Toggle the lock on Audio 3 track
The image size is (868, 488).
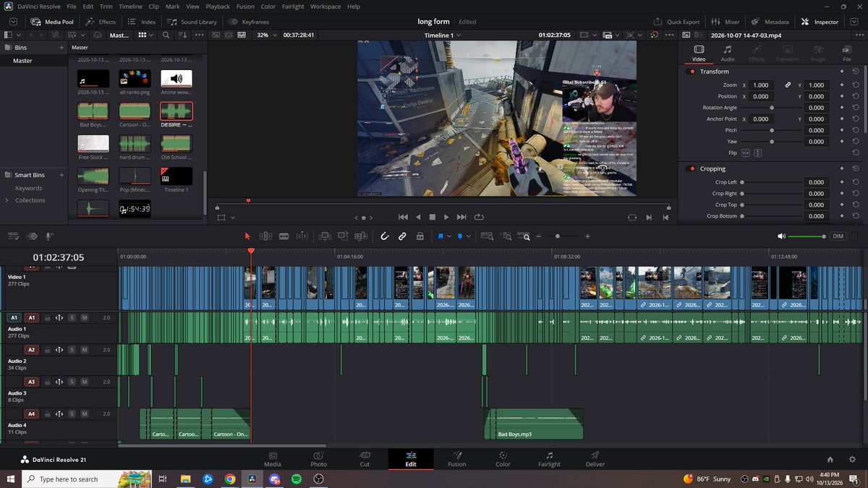[48, 382]
